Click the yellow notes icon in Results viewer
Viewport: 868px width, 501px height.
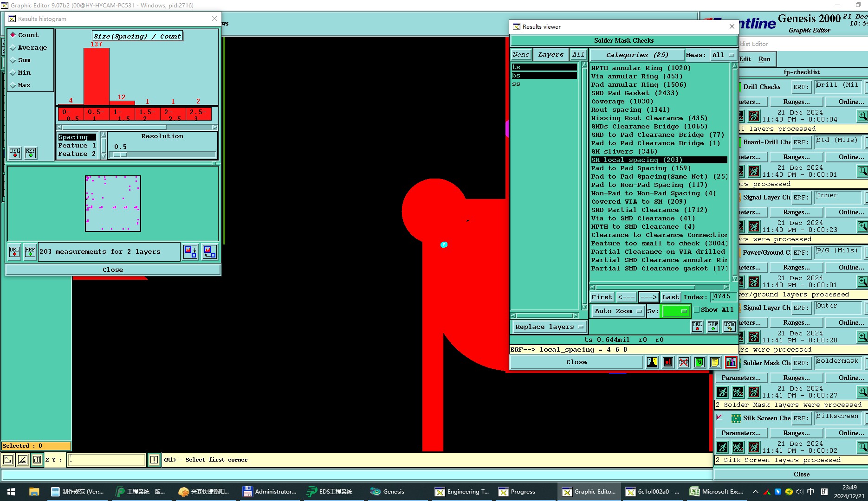[715, 362]
